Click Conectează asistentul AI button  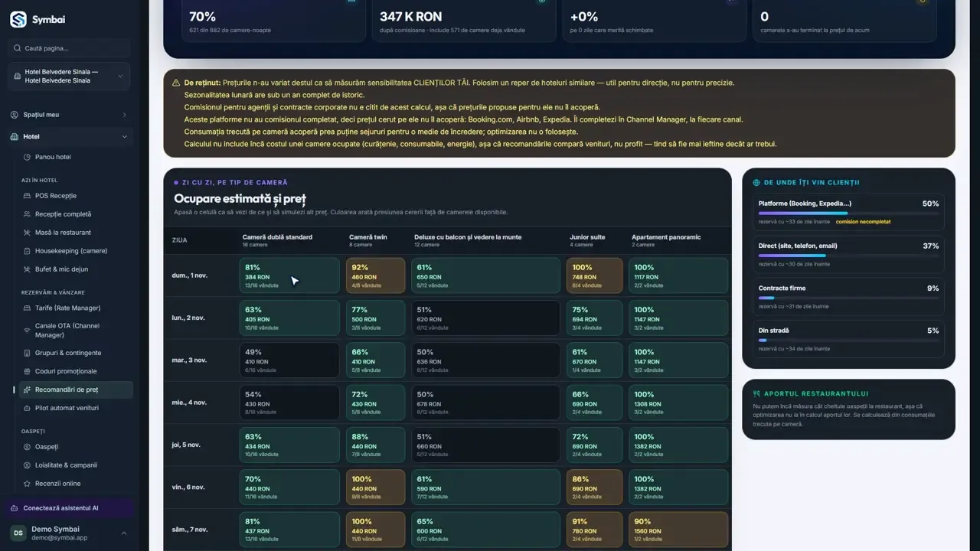coord(69,508)
